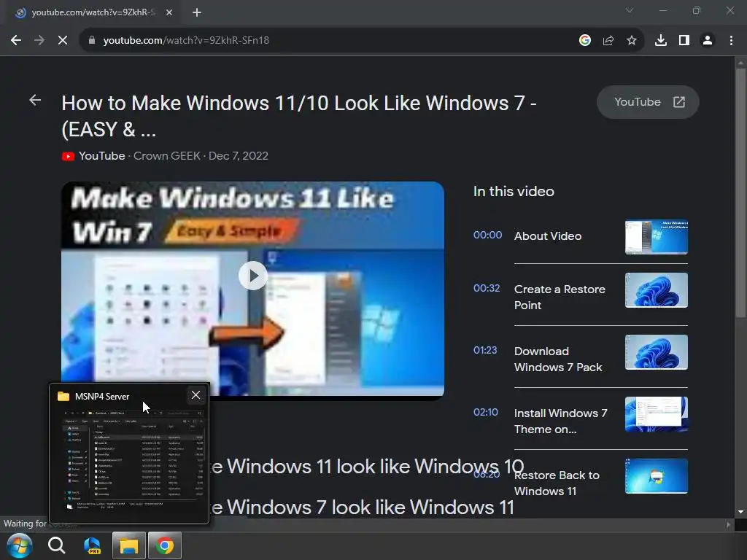
Task: Close the youtube.com tab
Action: click(169, 12)
